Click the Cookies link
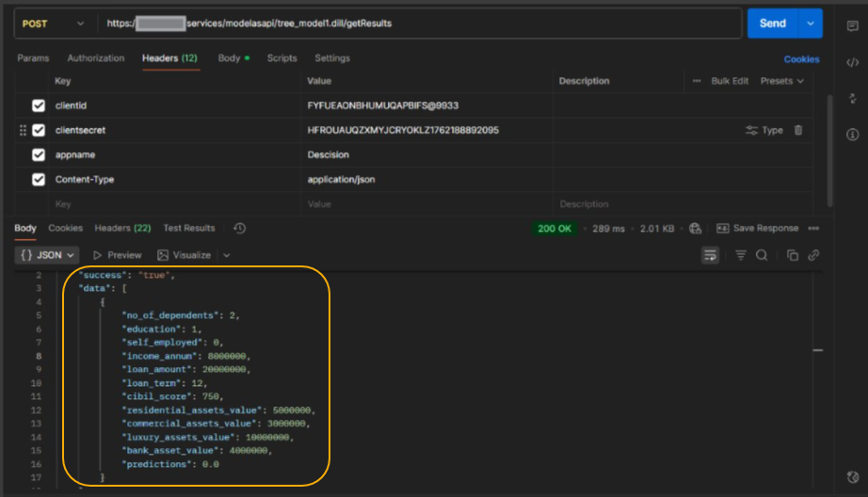The height and width of the screenshot is (497, 868). click(801, 59)
